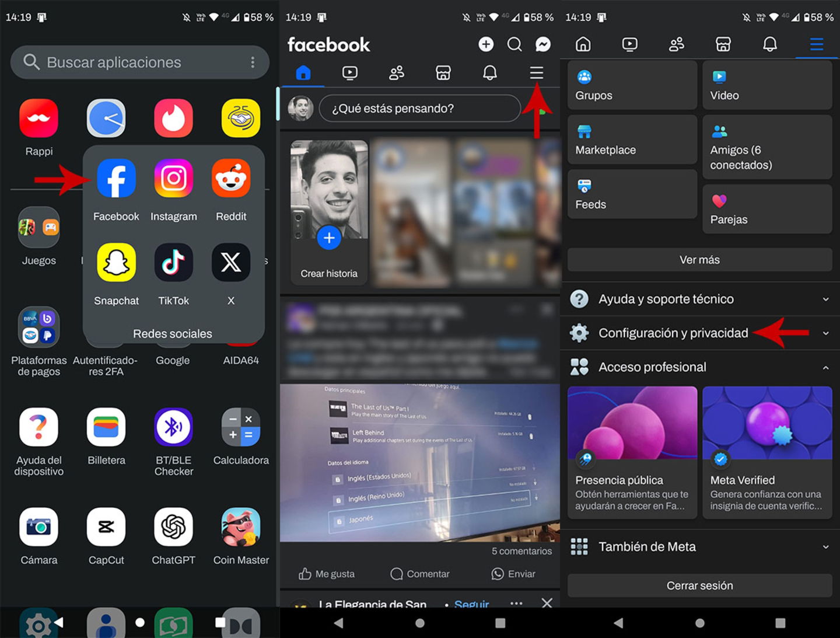Open the Snapchat app

coord(116,263)
